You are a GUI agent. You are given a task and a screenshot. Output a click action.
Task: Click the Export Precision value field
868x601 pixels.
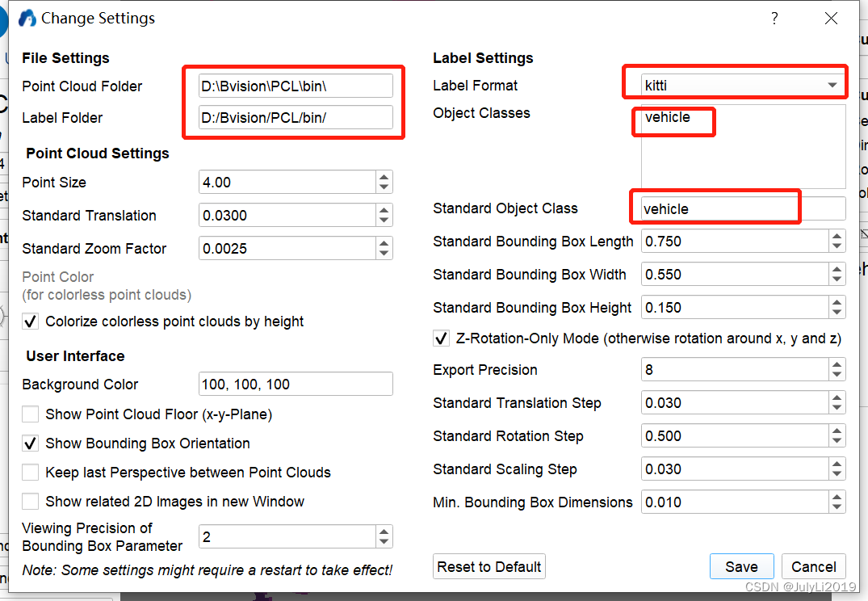coord(735,369)
